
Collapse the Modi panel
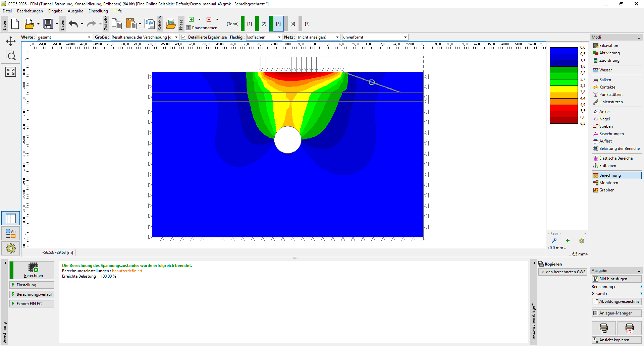click(x=639, y=37)
